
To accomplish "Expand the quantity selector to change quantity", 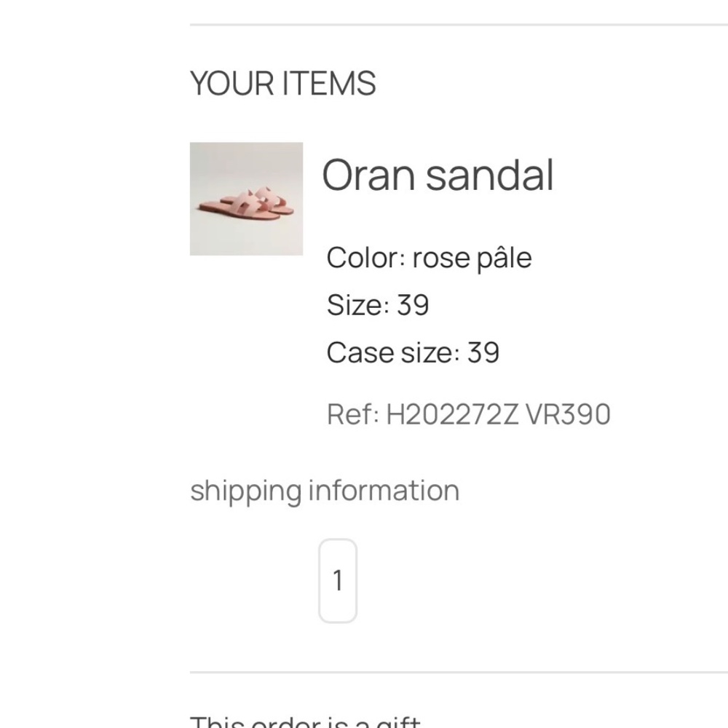I will coord(336,579).
